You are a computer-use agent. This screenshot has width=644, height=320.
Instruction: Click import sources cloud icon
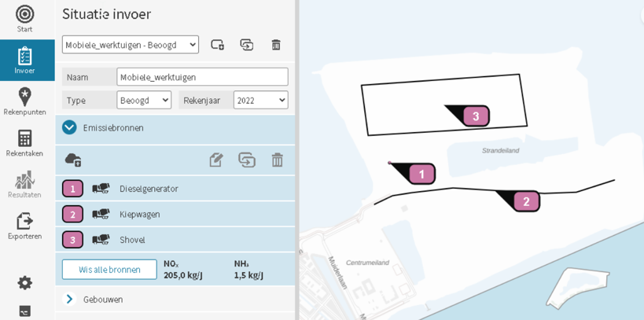point(73,160)
